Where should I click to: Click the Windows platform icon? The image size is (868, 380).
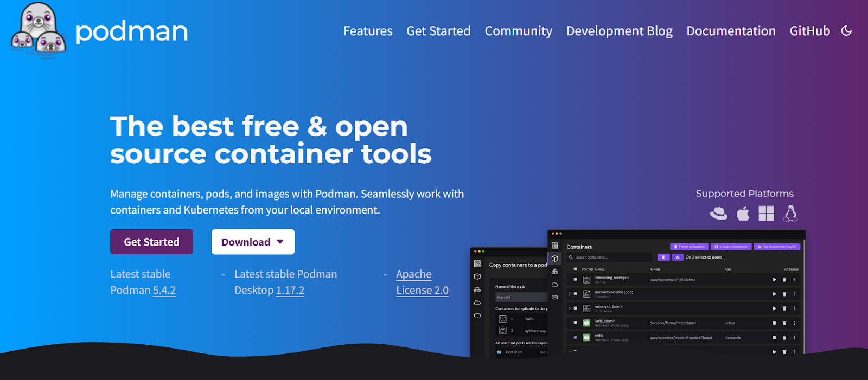pyautogui.click(x=766, y=214)
